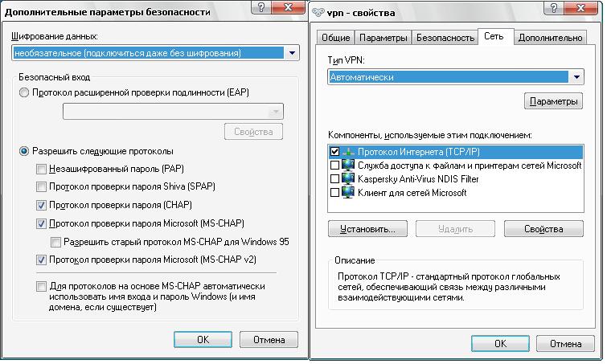Click the Установить... button

[x=367, y=229]
